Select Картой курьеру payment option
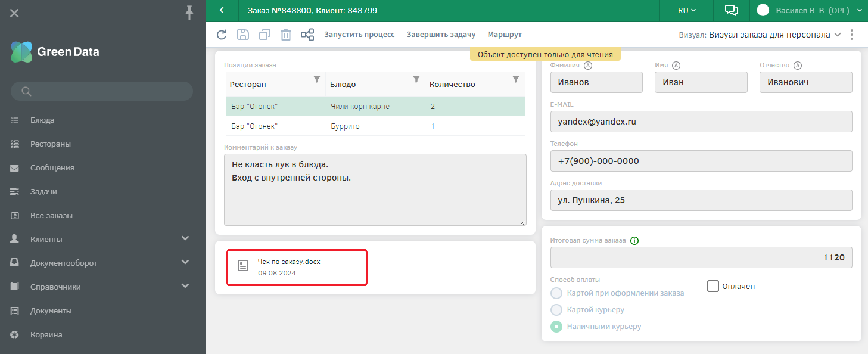Screen dimensions: 868x354 pyautogui.click(x=556, y=310)
